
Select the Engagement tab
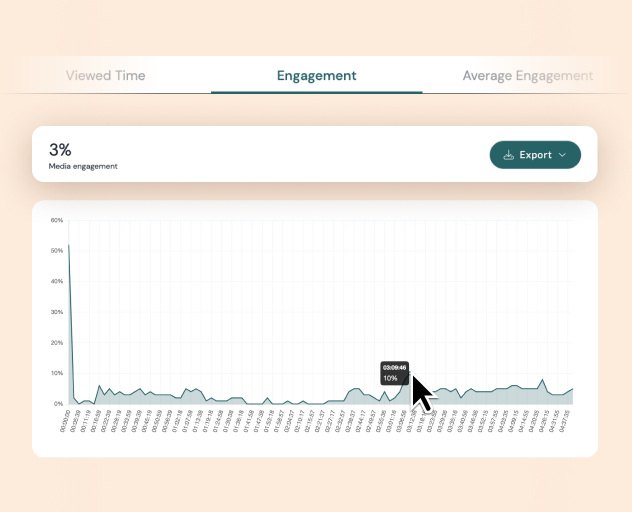tap(316, 75)
